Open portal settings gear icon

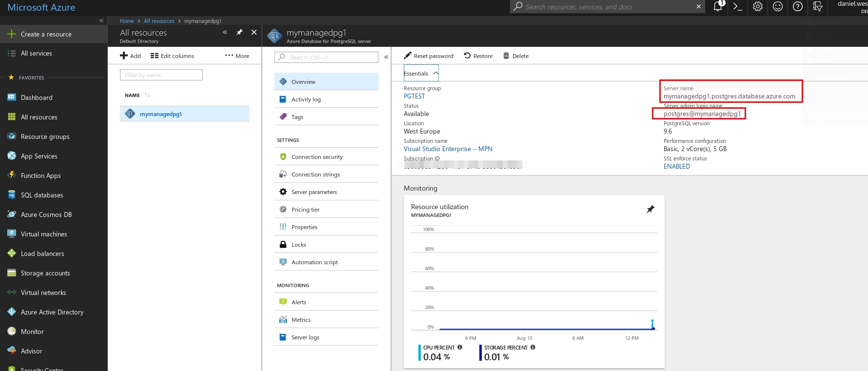click(x=758, y=6)
